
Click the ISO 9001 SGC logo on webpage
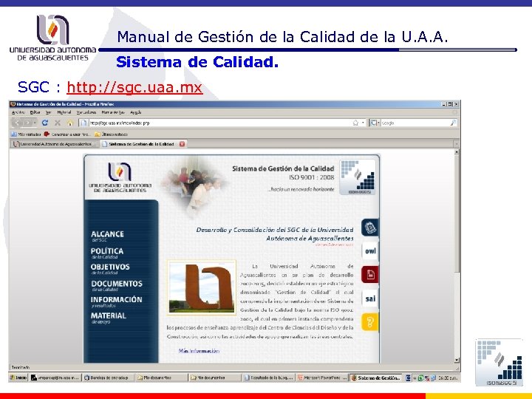[358, 177]
